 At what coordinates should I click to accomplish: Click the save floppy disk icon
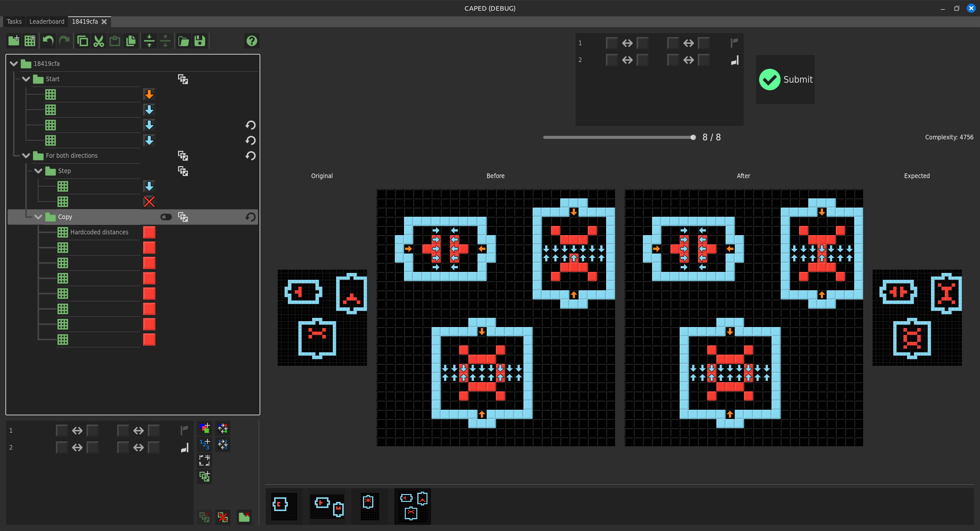[200, 41]
